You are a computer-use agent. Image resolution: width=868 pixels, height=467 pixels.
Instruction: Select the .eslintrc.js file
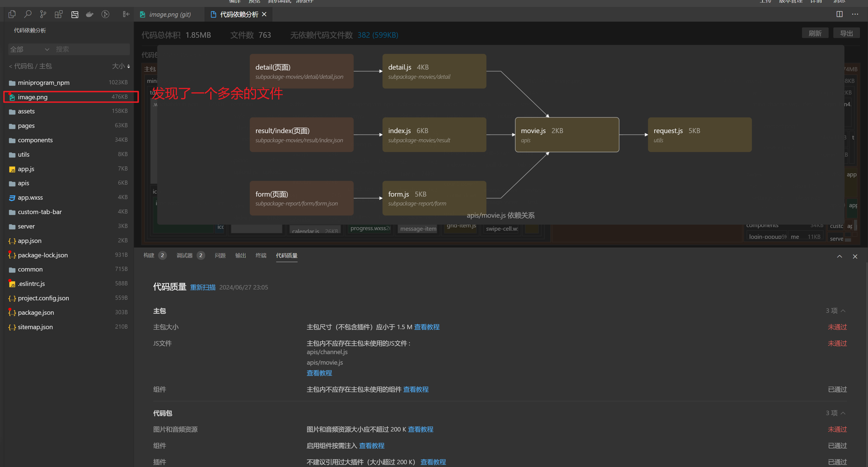point(69,284)
